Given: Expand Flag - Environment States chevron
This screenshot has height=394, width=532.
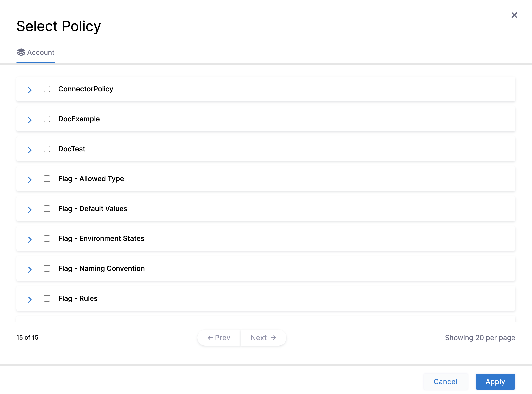Looking at the screenshot, I should (x=30, y=239).
